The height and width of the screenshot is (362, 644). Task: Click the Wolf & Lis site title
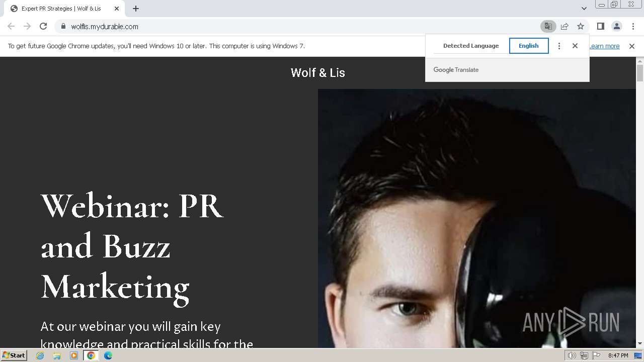[318, 73]
